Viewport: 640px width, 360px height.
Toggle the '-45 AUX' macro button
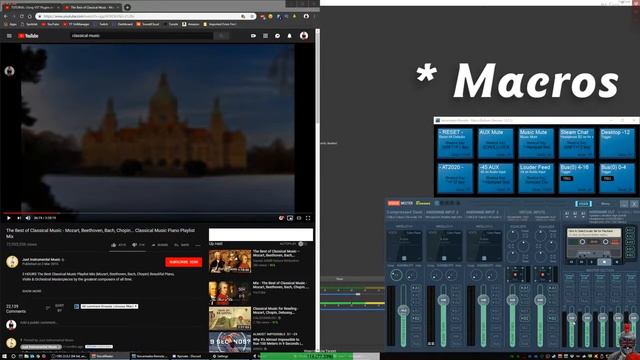pyautogui.click(x=495, y=178)
